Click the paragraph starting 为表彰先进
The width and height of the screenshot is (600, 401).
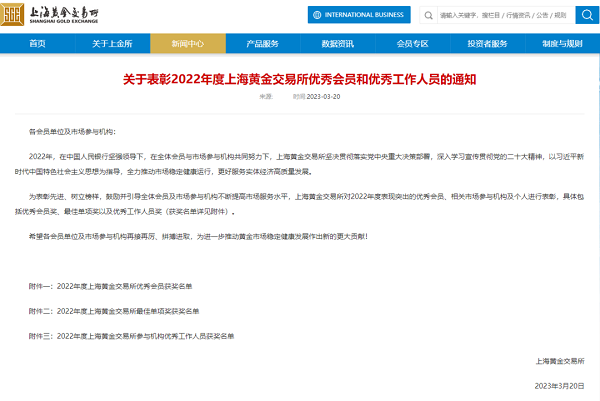click(300, 204)
